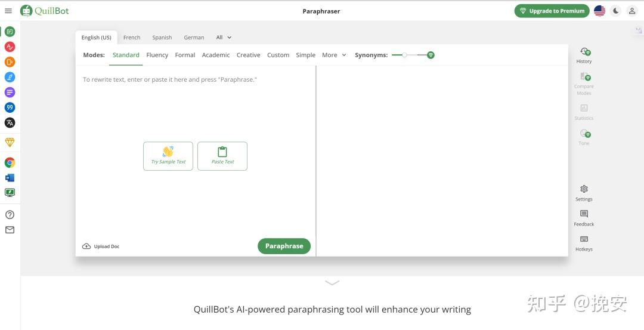This screenshot has width=644, height=330.
Task: Select the Simple mode
Action: (x=305, y=55)
